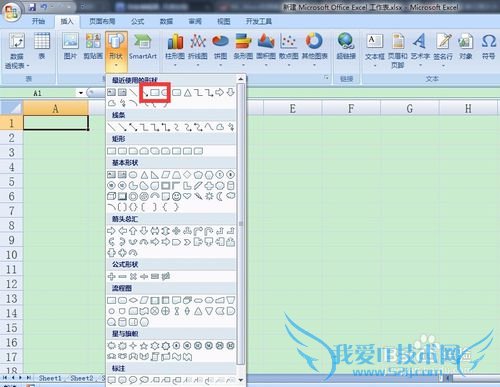Choose the cube shape in basic shapes

coord(111,196)
